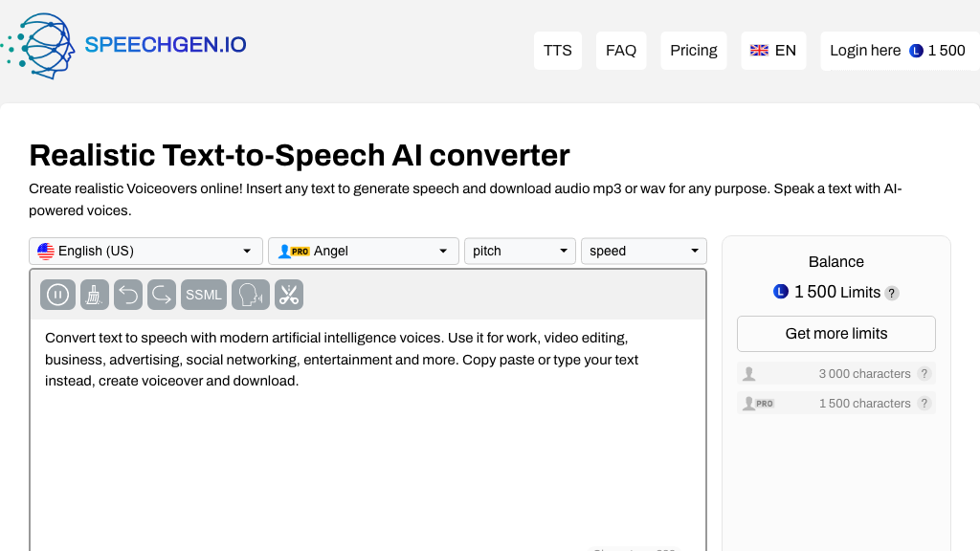Screen dimensions: 980x551
Task: Click the question icon next to PRO 1500 characters
Action: click(x=924, y=403)
